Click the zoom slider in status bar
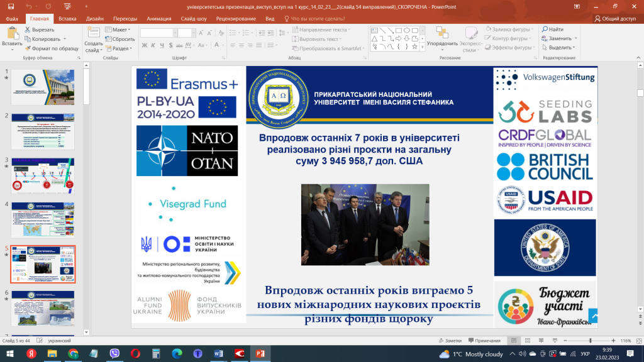The image size is (644, 362). point(591,340)
